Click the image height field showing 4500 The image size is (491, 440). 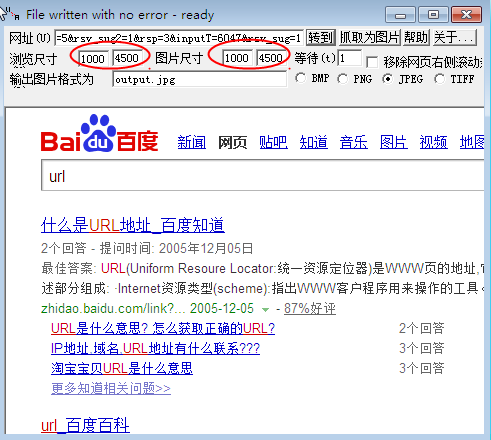(271, 59)
